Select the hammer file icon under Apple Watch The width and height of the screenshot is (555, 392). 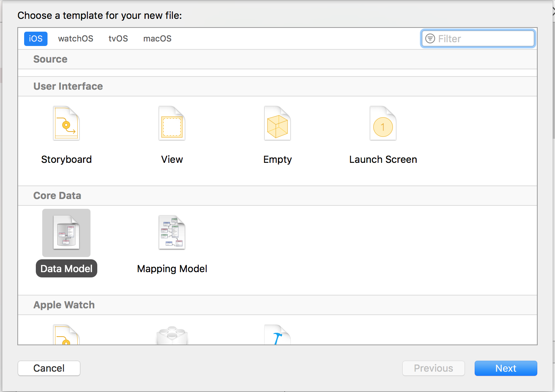click(277, 335)
